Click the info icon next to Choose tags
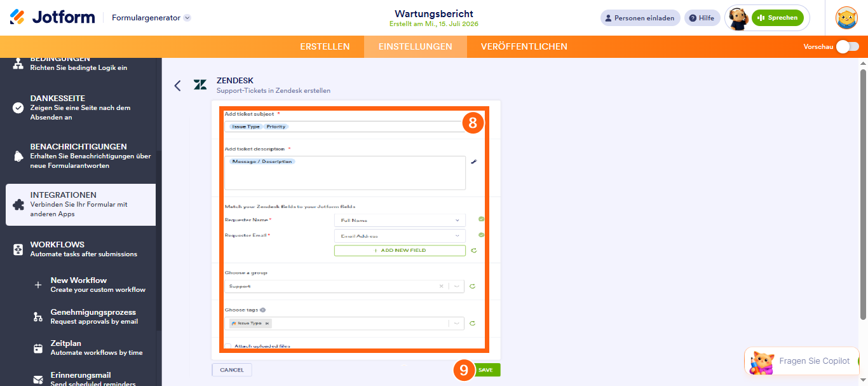Image resolution: width=868 pixels, height=386 pixels. coord(263,310)
